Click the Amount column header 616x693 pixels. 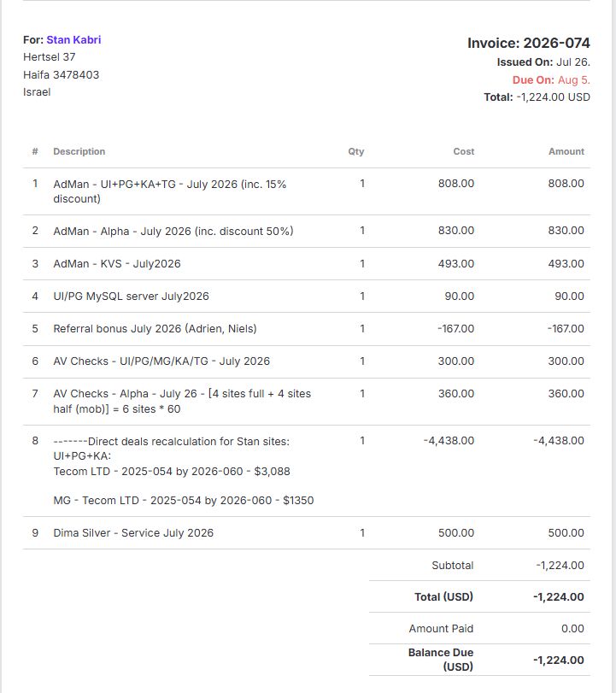coord(566,151)
